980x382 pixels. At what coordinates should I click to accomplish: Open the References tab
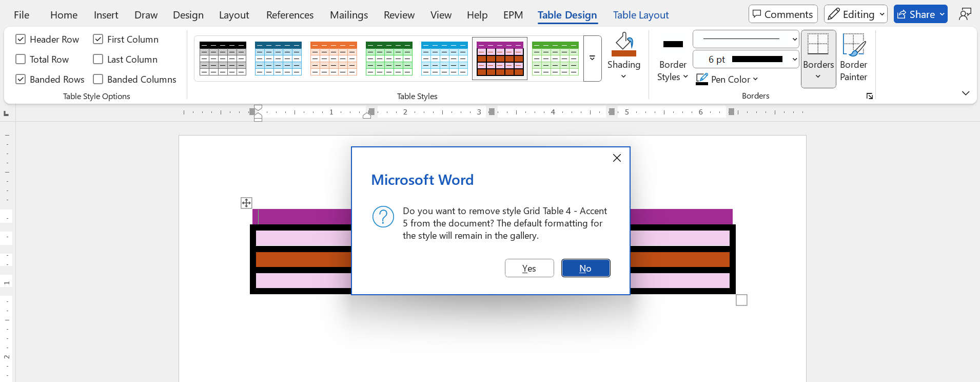click(x=290, y=15)
